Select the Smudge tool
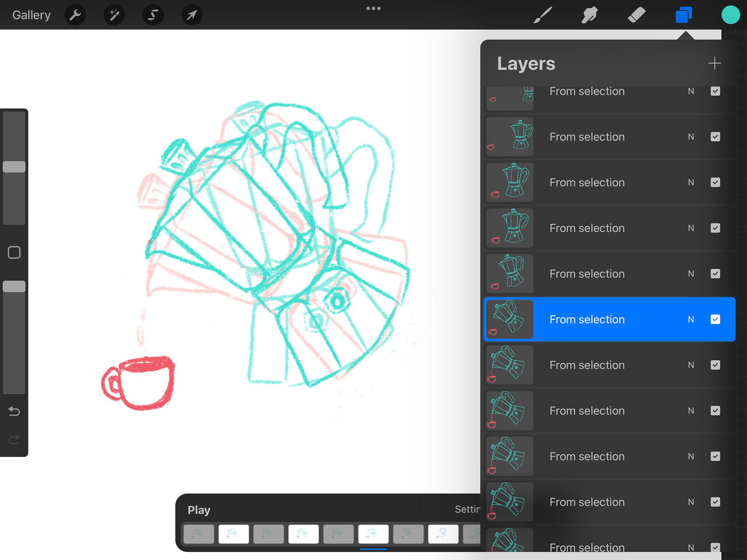 coord(589,15)
